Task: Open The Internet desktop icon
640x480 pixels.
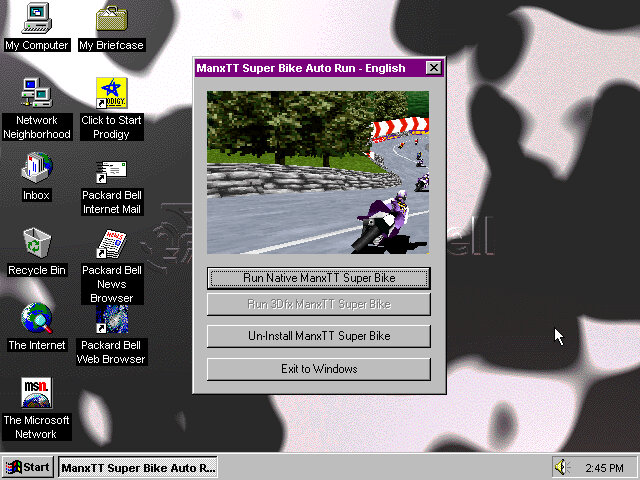Action: (36, 319)
